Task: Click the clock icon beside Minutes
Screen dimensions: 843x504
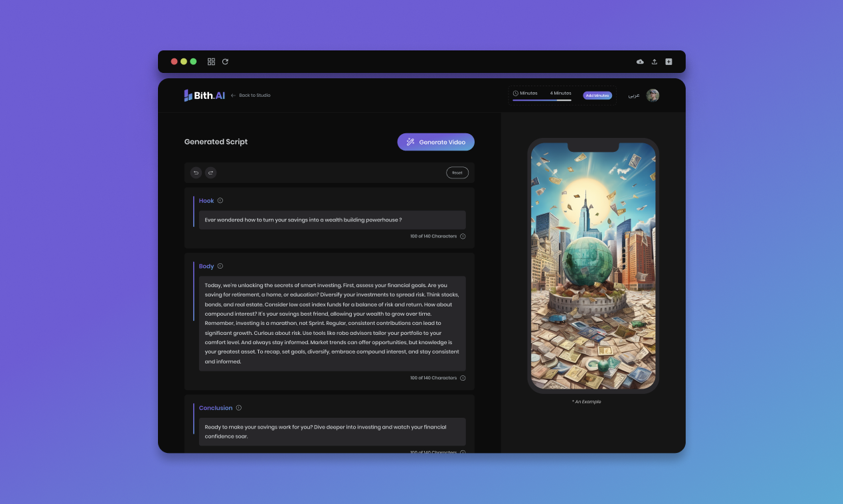Action: click(x=516, y=94)
